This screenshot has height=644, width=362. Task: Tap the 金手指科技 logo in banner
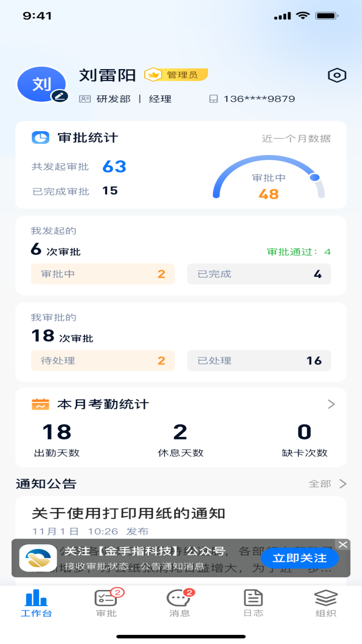click(38, 558)
